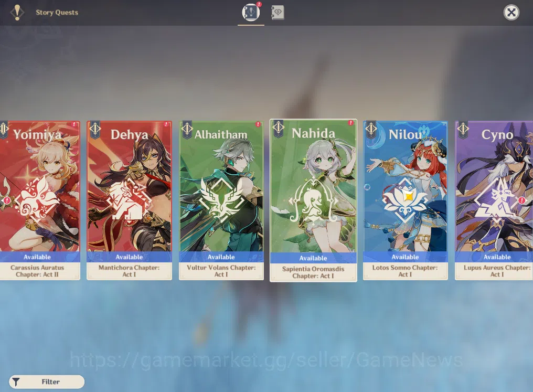Viewport: 533px width, 392px height.
Task: Click 'Carassius Auratus Chapter: Act II' text
Action: coord(37,271)
